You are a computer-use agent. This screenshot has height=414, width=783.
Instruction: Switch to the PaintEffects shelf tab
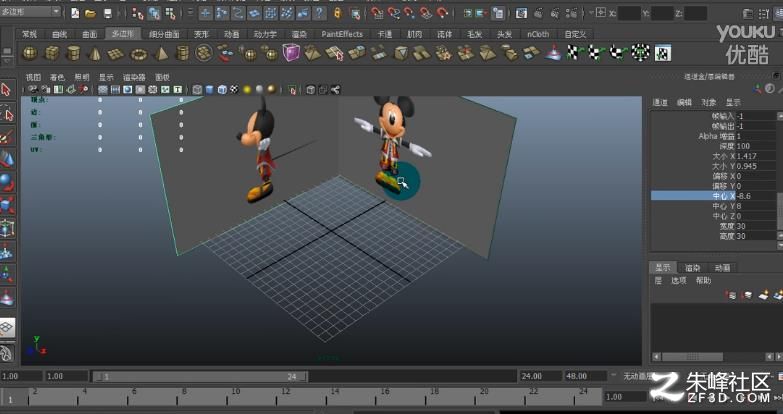coord(342,34)
